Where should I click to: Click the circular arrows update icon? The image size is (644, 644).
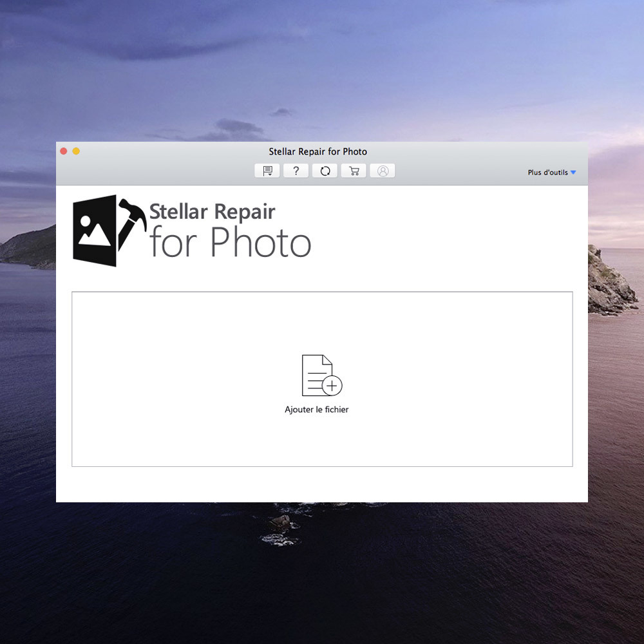click(325, 171)
